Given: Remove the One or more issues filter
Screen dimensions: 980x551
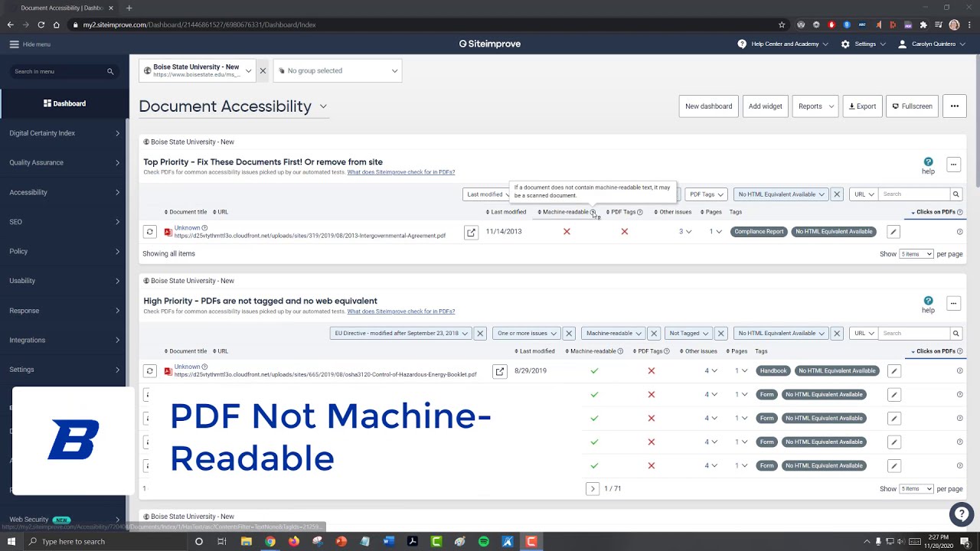Looking at the screenshot, I should click(569, 334).
